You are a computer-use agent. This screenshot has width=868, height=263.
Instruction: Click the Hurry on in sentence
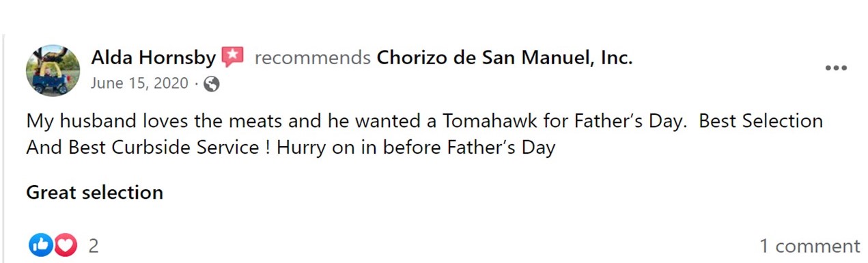[x=416, y=148]
